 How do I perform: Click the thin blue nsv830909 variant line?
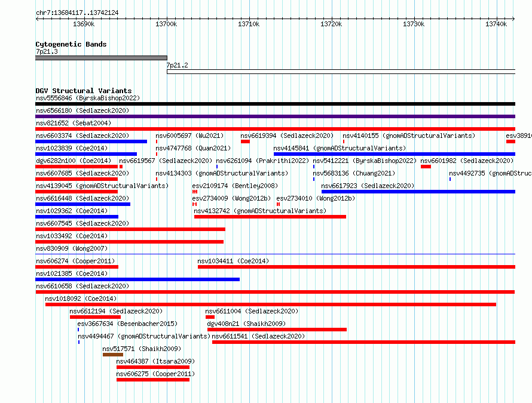pos(275,254)
